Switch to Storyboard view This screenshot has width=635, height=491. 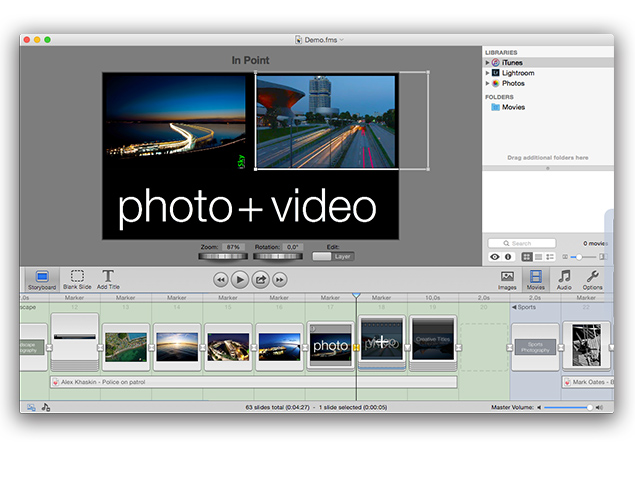[x=42, y=280]
